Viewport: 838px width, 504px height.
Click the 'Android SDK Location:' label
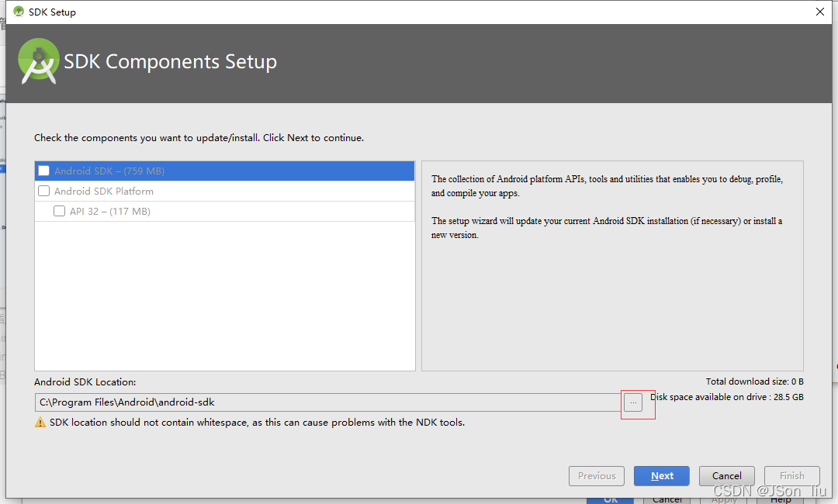click(x=85, y=382)
